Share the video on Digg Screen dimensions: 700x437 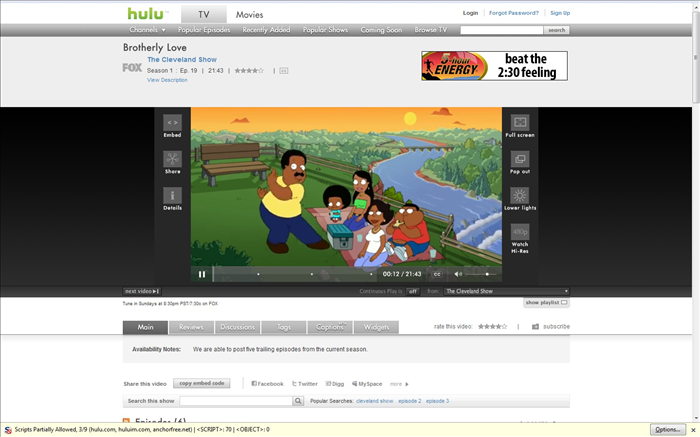point(335,383)
